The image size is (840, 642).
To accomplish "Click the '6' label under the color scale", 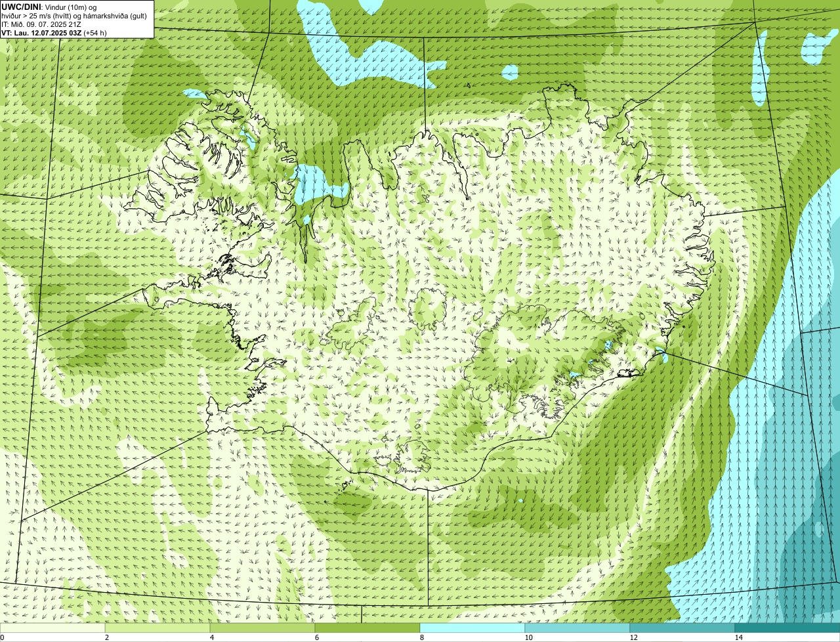I will (x=316, y=637).
